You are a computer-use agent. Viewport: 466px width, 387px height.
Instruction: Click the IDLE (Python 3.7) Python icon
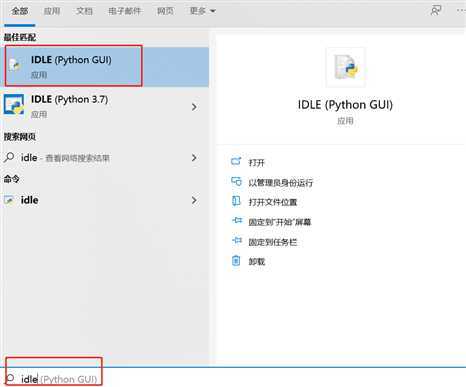click(14, 105)
